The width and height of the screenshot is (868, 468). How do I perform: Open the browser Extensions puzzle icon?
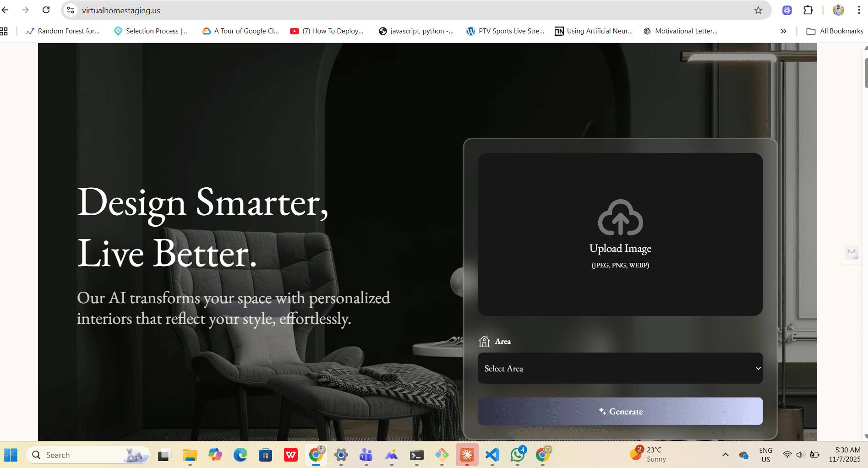click(808, 10)
